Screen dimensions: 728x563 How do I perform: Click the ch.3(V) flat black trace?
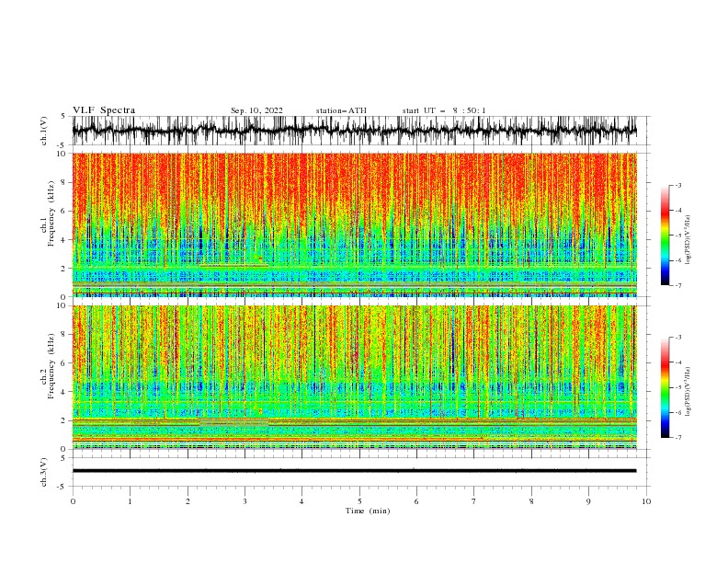[355, 471]
